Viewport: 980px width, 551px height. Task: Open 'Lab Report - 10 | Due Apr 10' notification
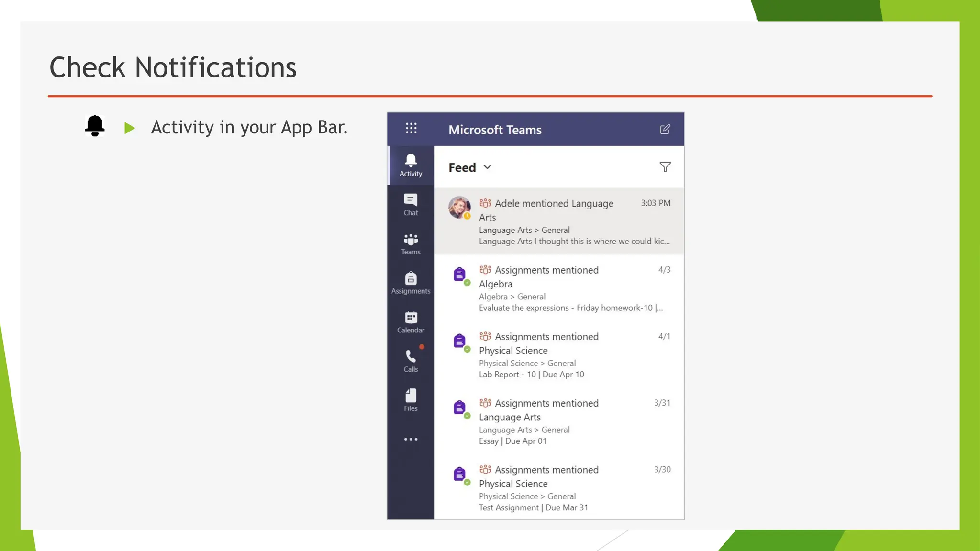559,354
